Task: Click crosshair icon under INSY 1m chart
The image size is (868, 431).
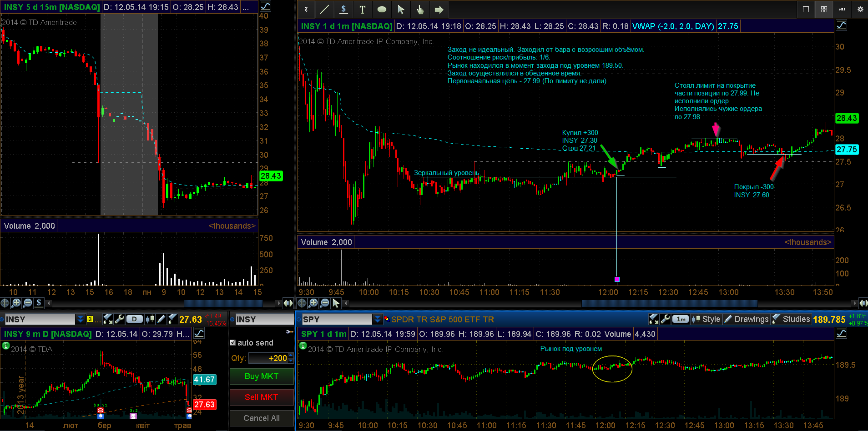Action: click(x=302, y=303)
